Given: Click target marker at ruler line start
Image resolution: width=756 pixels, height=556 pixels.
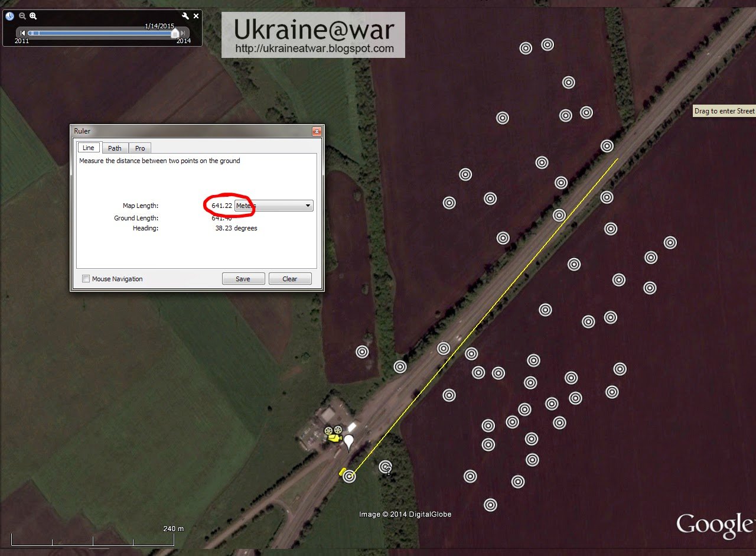Looking at the screenshot, I should pyautogui.click(x=350, y=476).
